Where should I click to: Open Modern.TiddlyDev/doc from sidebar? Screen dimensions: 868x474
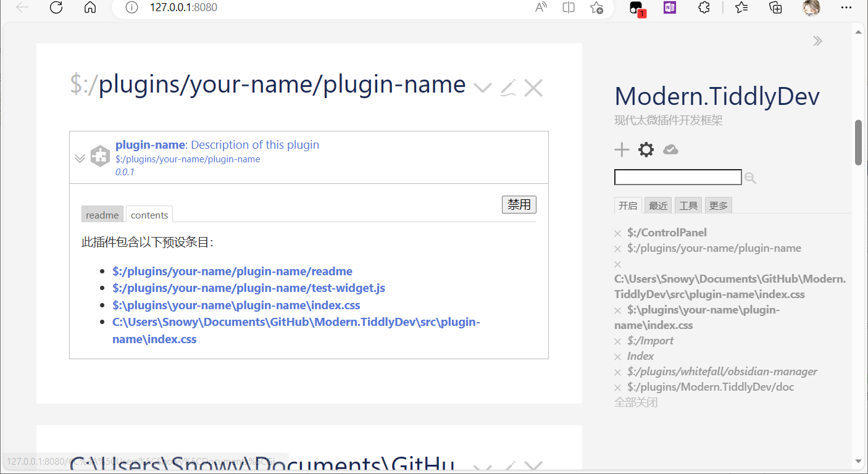[x=711, y=387]
